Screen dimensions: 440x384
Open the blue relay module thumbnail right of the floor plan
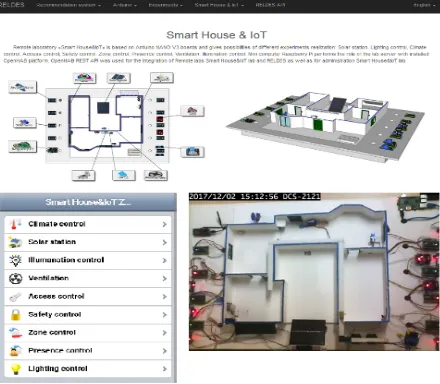[192, 152]
